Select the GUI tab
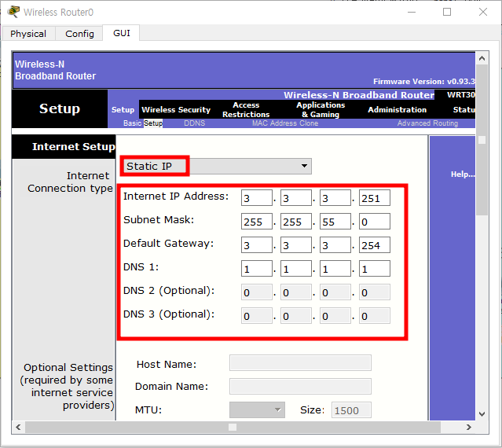502x448 pixels. pos(121,33)
